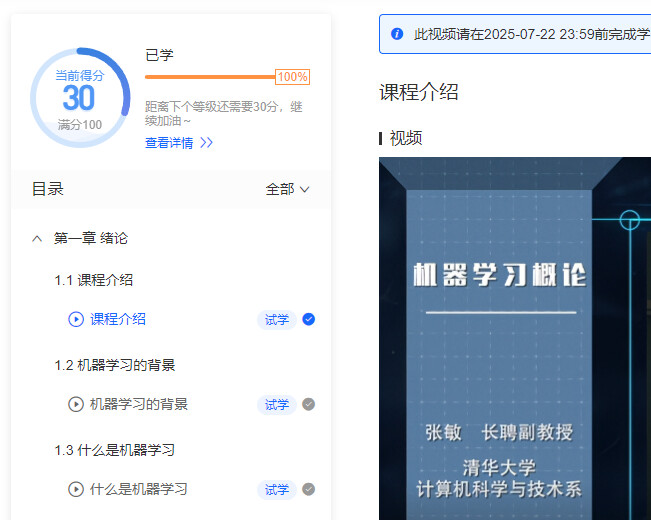
Task: Click the 课程介绍 page title
Action: [x=419, y=92]
